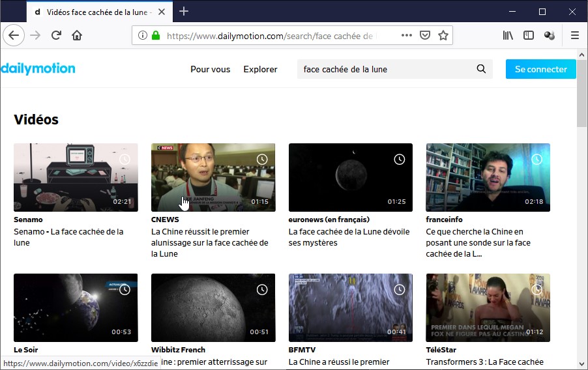Toggle the sidebar view icon
The image size is (588, 370).
click(529, 35)
